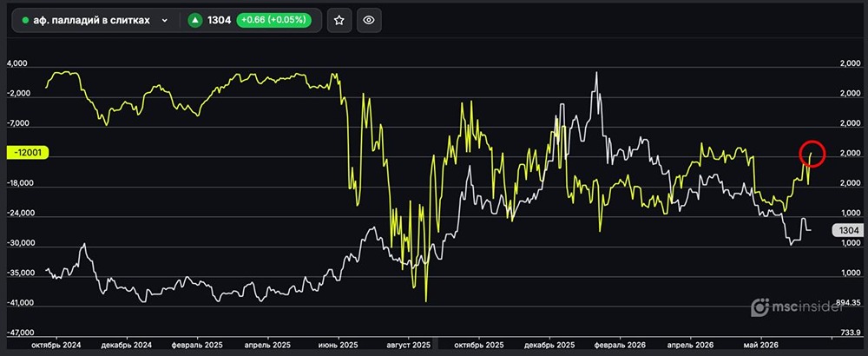Click the msc insider logo watermark
This screenshot has height=356, width=868.
[797, 307]
